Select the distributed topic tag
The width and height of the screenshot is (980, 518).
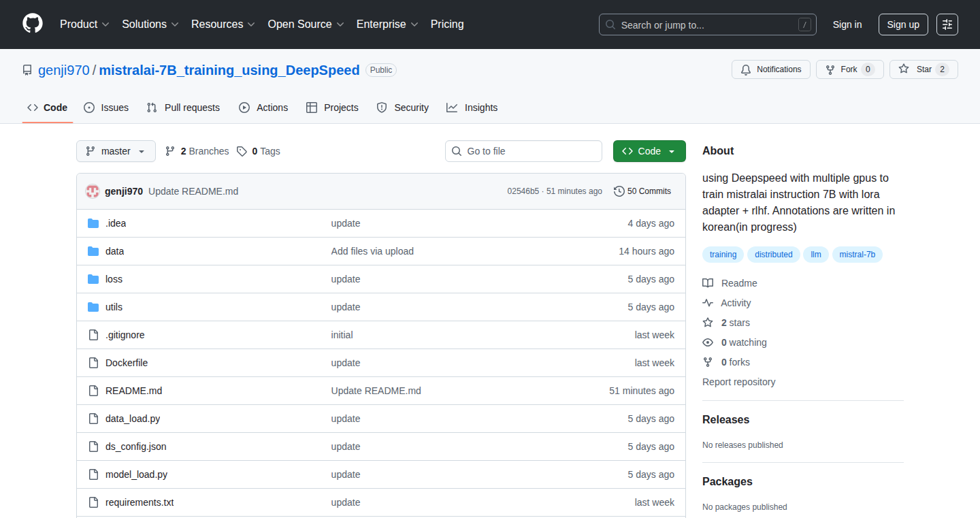pyautogui.click(x=774, y=255)
